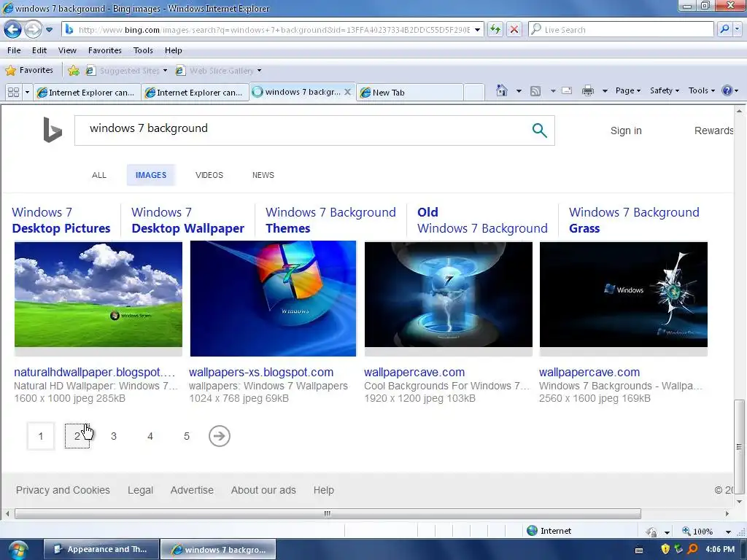Click the blue Help question icon
Screen dimensions: 747x560
click(727, 90)
